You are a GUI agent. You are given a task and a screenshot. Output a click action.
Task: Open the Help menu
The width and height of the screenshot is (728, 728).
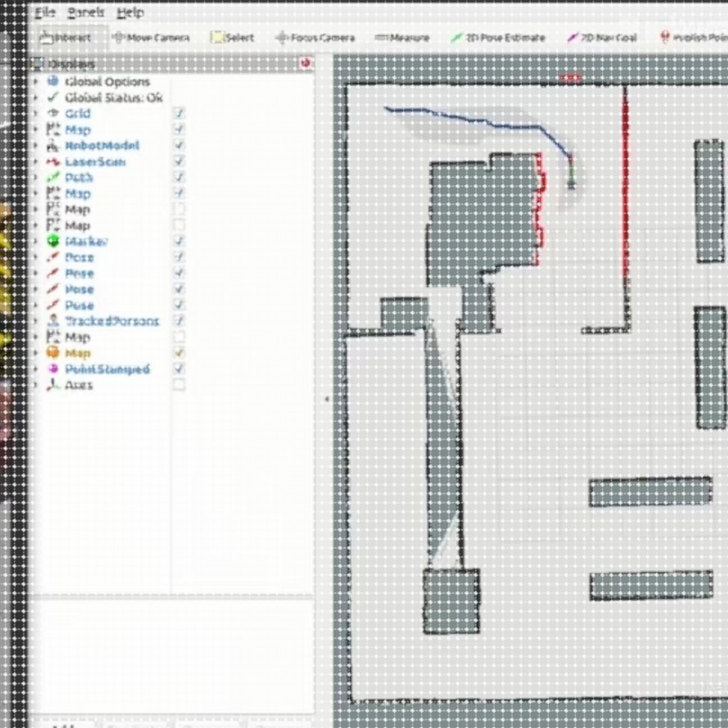pos(130,13)
